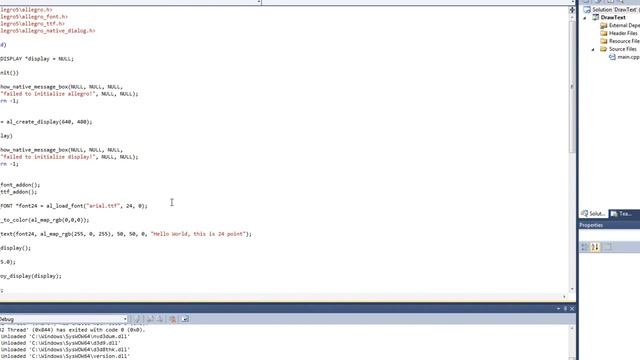Select the Header Files folder
Image resolution: width=640 pixels, height=360 pixels.
tap(623, 33)
